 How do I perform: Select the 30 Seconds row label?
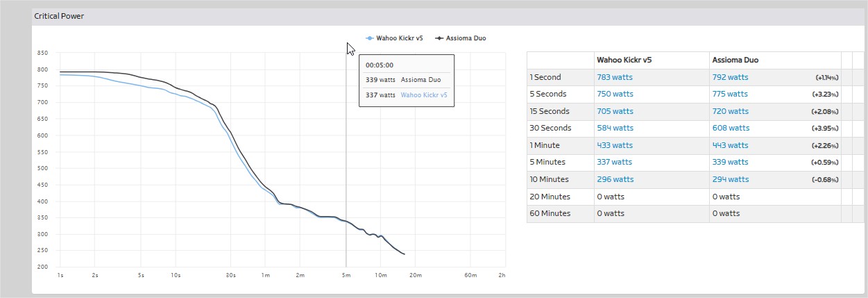550,128
